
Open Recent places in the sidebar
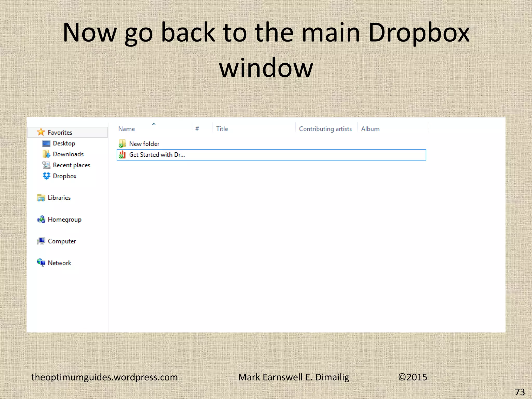(72, 165)
